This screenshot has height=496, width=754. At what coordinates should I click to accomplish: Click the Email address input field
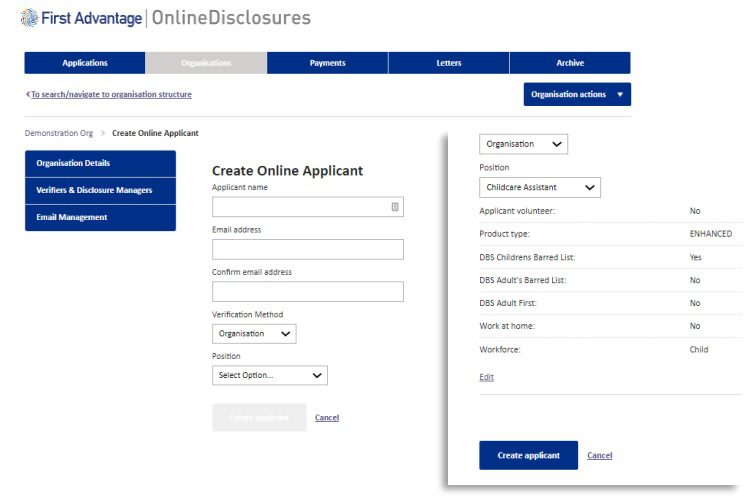[x=307, y=249]
